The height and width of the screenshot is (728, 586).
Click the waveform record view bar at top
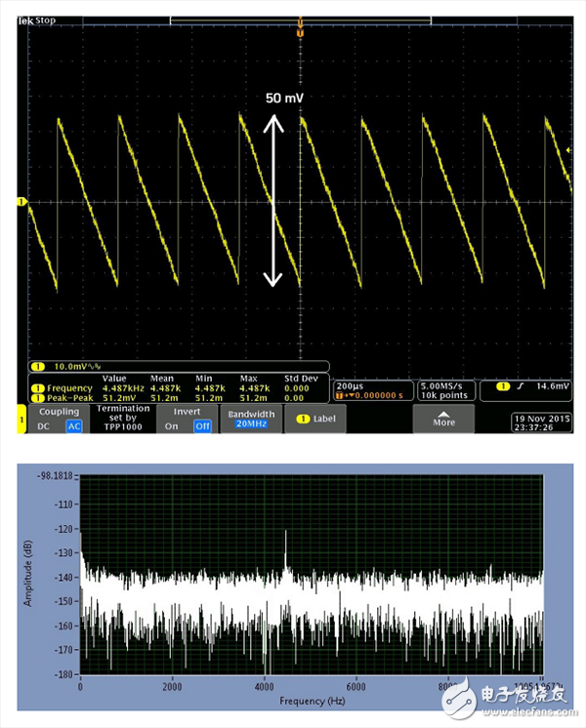[x=301, y=19]
